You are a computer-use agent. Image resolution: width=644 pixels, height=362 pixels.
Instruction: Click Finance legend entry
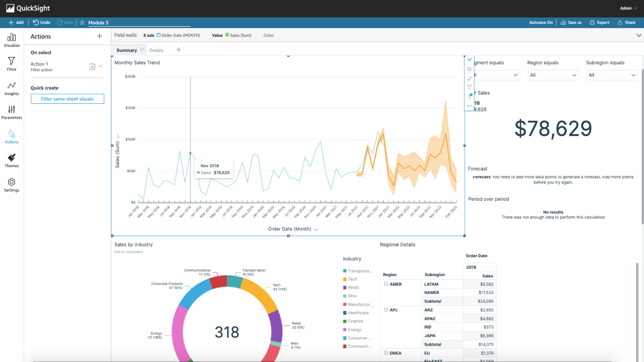coord(353,321)
